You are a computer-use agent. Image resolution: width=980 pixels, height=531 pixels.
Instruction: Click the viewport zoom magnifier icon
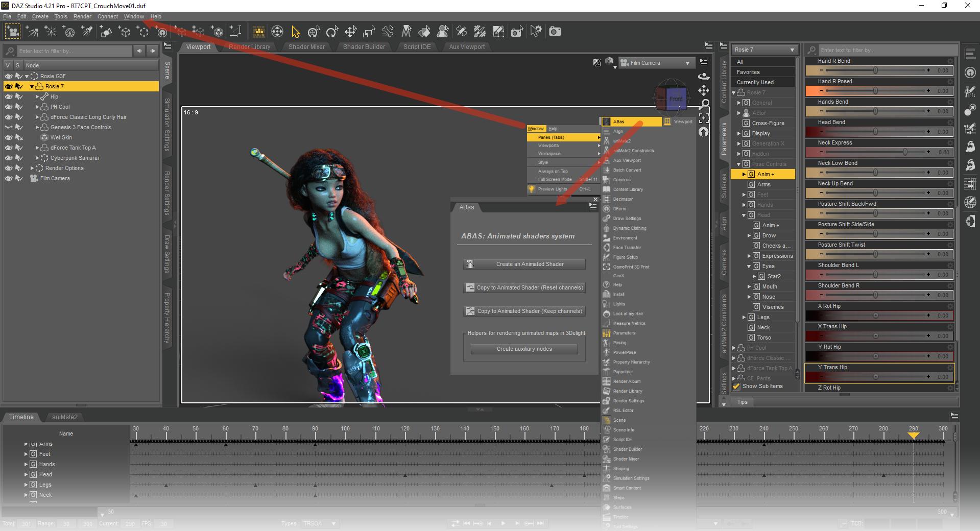pyautogui.click(x=704, y=104)
